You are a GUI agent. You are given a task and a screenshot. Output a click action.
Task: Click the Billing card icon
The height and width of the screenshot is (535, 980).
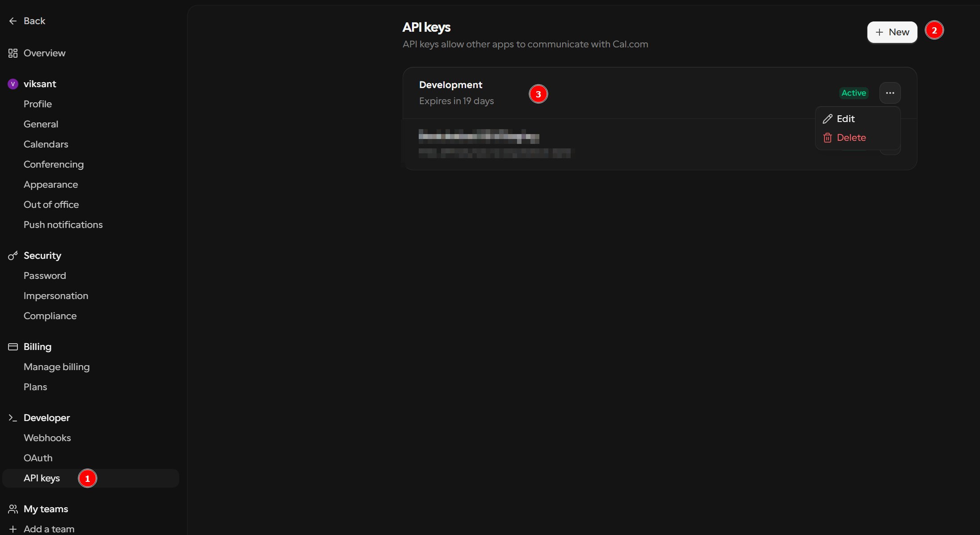coord(13,347)
